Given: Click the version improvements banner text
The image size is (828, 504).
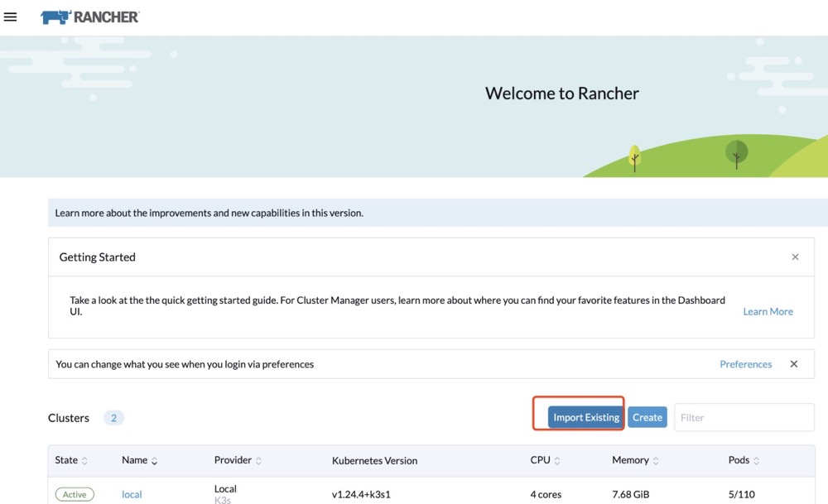Looking at the screenshot, I should [209, 213].
